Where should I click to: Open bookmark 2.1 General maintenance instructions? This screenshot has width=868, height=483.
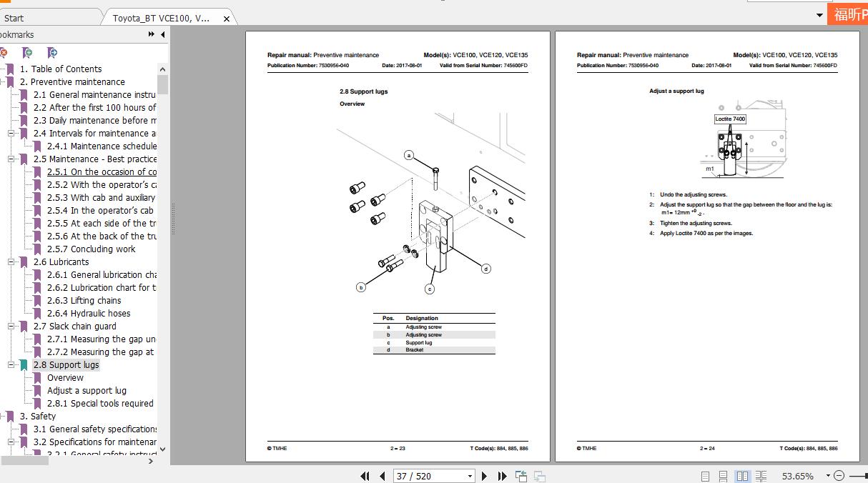95,95
